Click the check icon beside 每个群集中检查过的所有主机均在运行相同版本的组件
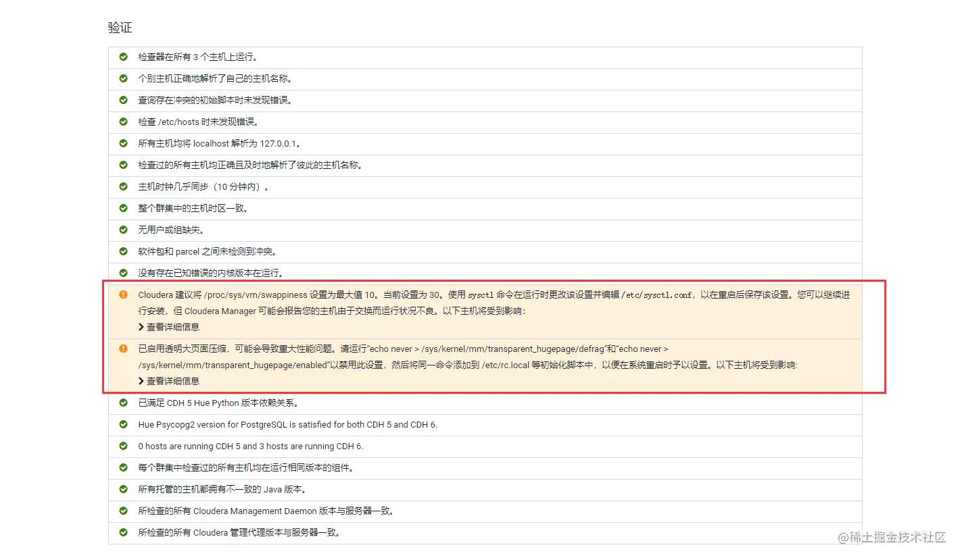This screenshot has height=560, width=962. click(123, 468)
